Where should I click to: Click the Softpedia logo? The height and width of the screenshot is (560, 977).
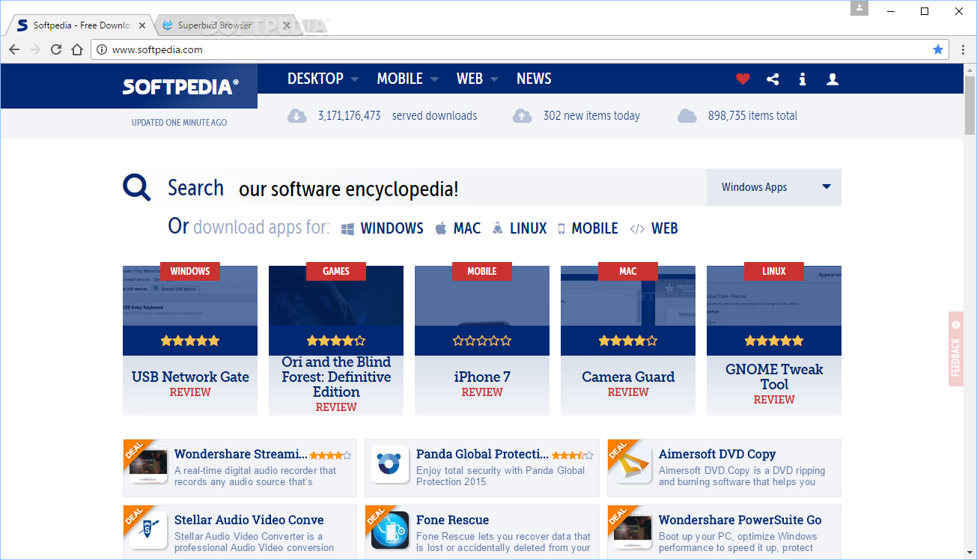pyautogui.click(x=180, y=87)
